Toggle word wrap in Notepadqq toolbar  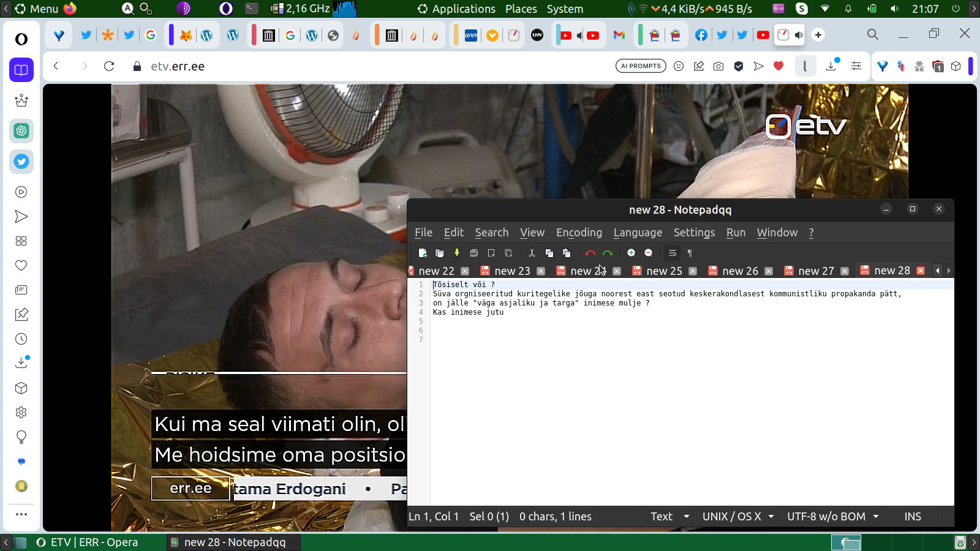click(x=673, y=253)
